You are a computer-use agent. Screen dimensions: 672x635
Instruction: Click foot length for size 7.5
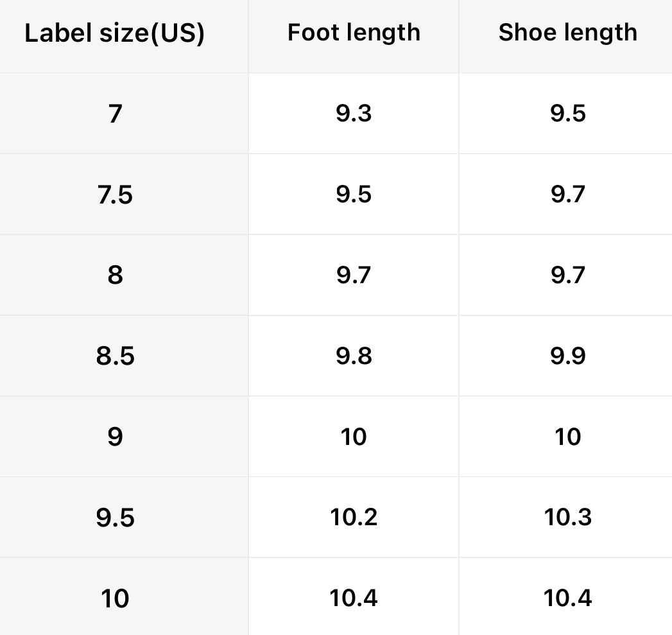[354, 195]
